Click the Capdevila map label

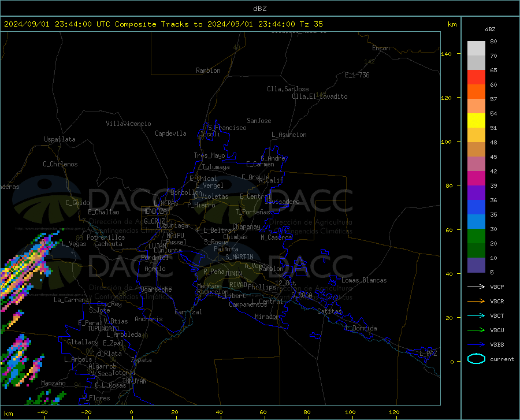pyautogui.click(x=170, y=133)
